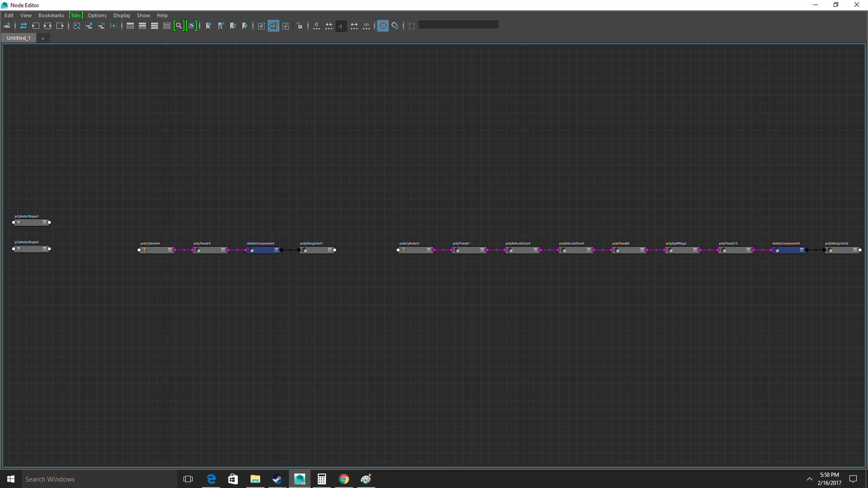This screenshot has height=488, width=868.
Task: Open the Bookmarks menu
Action: click(x=51, y=15)
